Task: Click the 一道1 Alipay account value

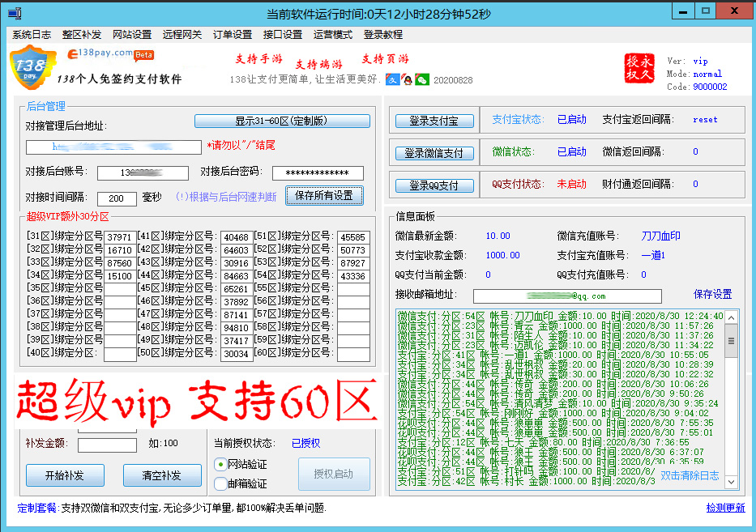Action: click(x=653, y=255)
